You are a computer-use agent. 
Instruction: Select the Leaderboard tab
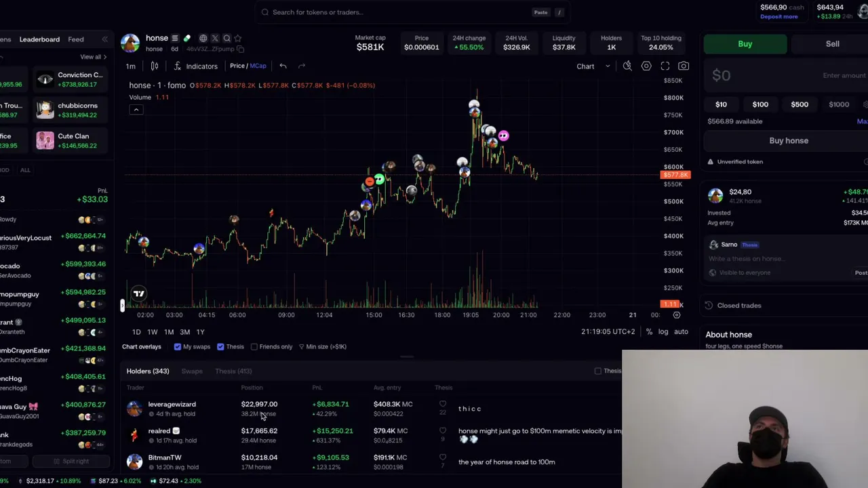click(39, 39)
